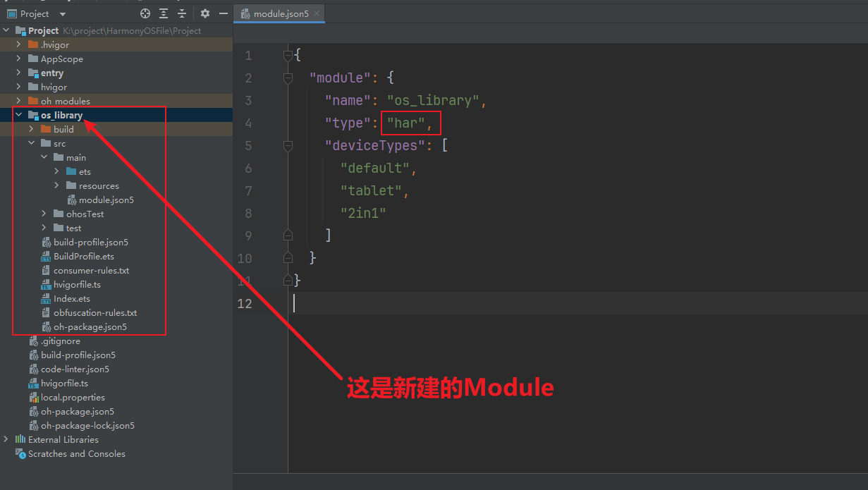The width and height of the screenshot is (868, 490).
Task: Expand the .hvigor folder chevron
Action: click(x=19, y=44)
